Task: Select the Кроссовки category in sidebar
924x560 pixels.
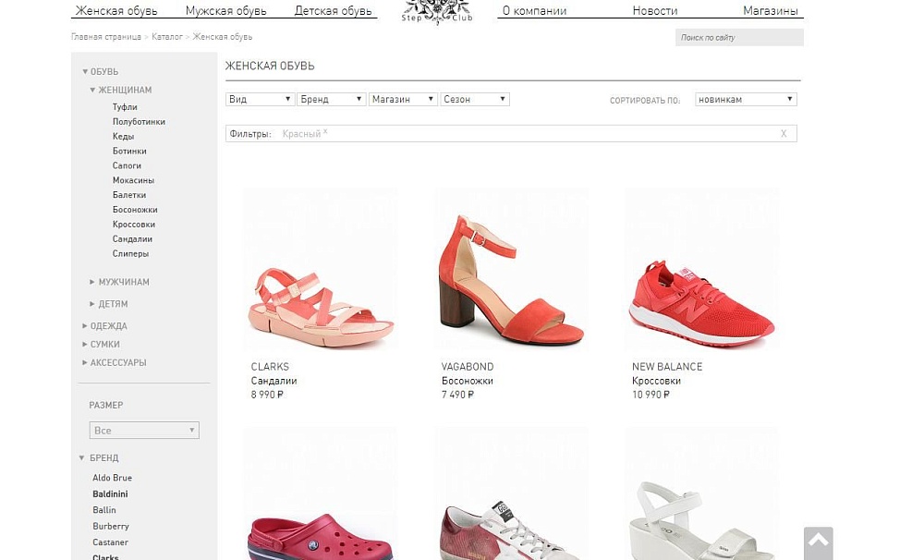Action: pyautogui.click(x=134, y=224)
